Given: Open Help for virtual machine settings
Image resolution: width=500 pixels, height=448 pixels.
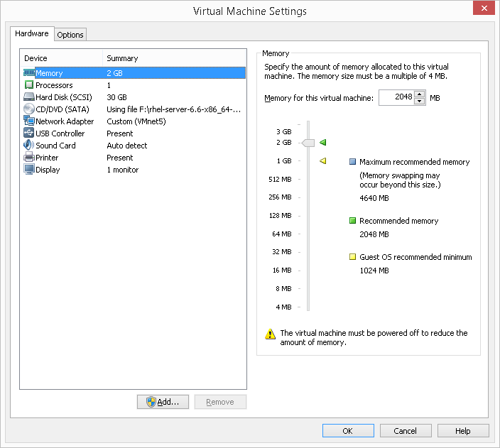Looking at the screenshot, I should click(463, 431).
